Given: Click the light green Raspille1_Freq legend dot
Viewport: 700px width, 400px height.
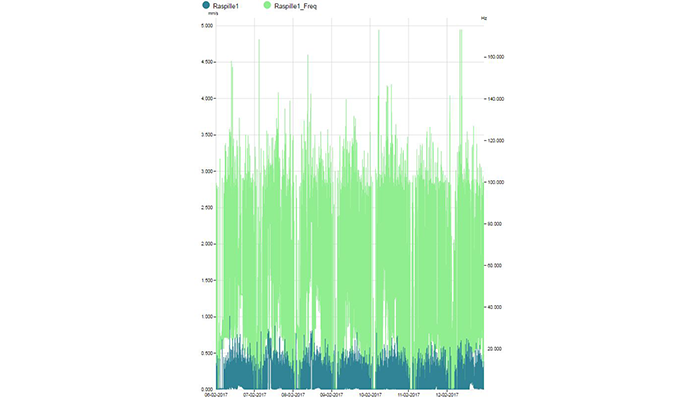Looking at the screenshot, I should pyautogui.click(x=267, y=6).
